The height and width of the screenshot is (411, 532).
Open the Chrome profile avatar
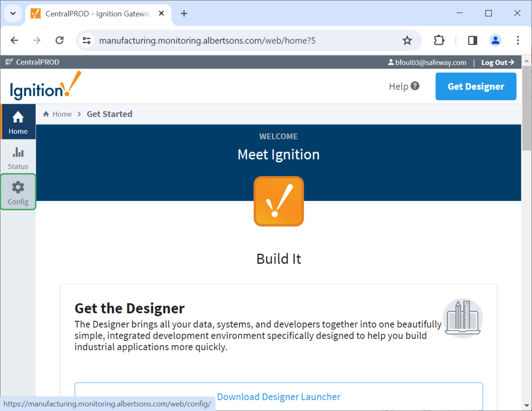tap(495, 40)
